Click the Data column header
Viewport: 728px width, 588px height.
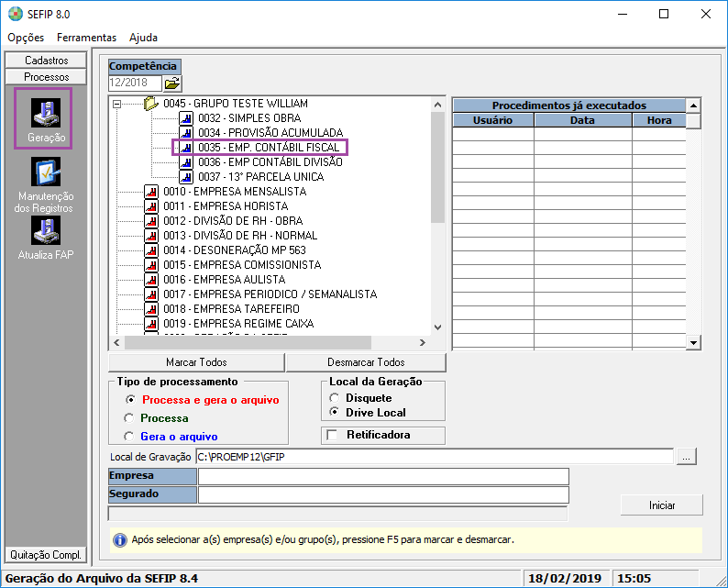(x=582, y=120)
